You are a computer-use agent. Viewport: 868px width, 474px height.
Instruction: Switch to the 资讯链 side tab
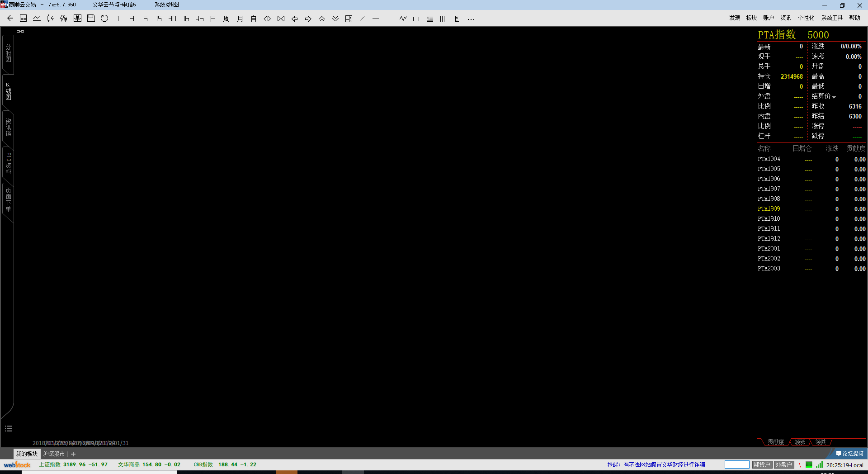(x=8, y=128)
